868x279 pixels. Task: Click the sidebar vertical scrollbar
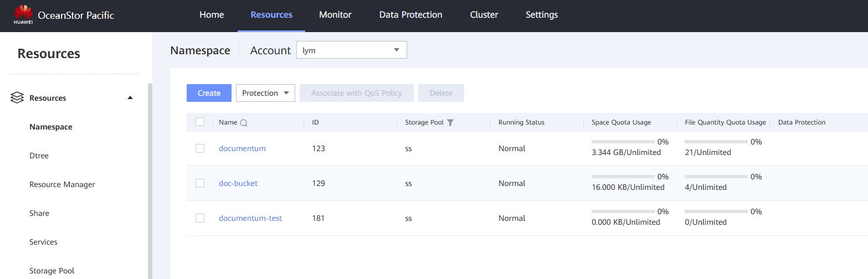click(x=150, y=181)
